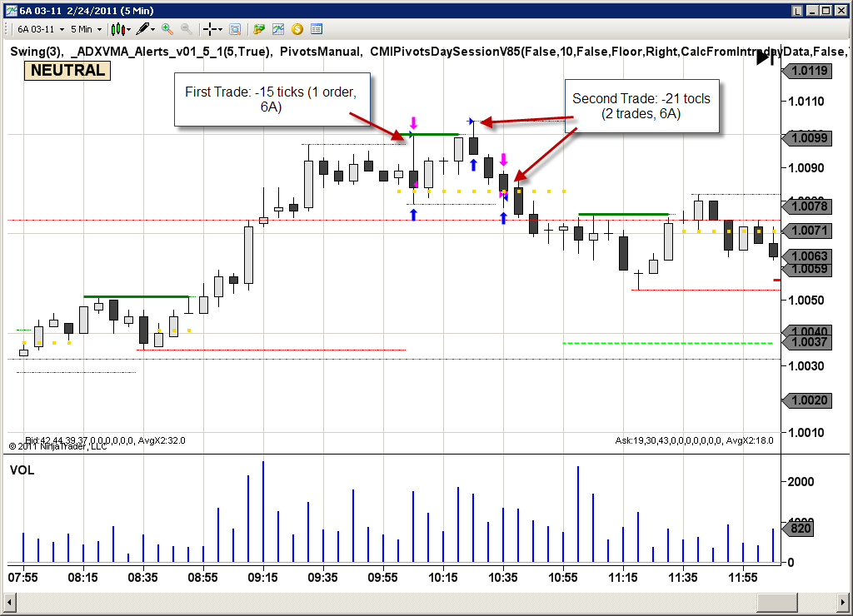Viewport: 853px width, 616px height.
Task: Click the 1.0063 price marker
Action: (x=807, y=256)
